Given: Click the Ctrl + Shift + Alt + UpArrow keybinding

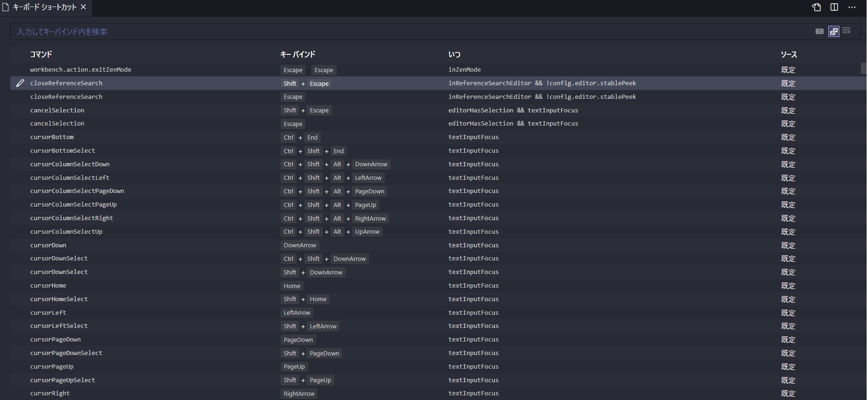Looking at the screenshot, I should (331, 232).
